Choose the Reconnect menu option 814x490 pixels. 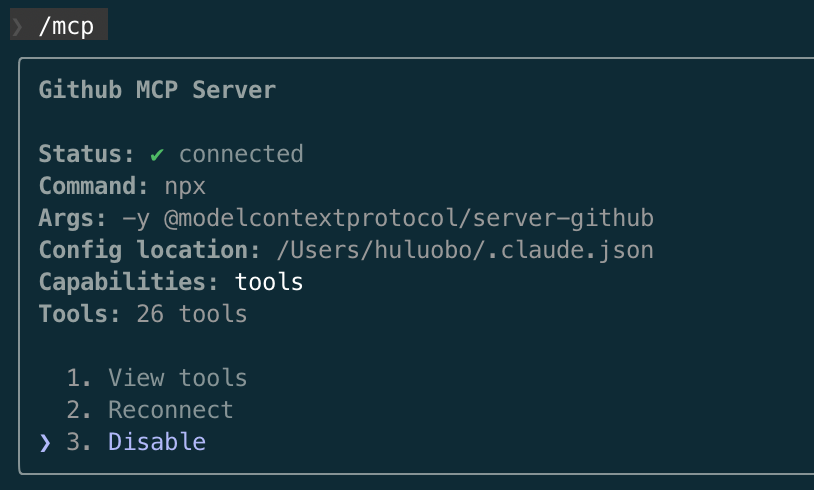170,410
